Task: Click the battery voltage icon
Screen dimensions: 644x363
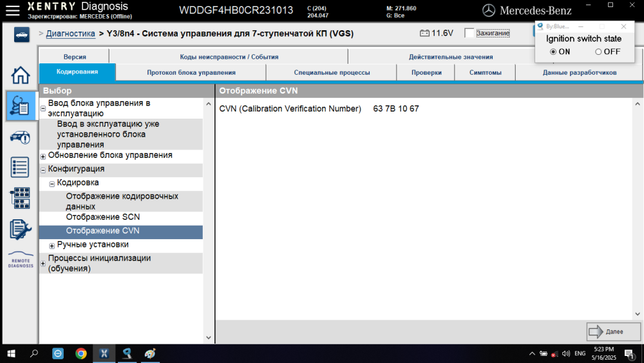Action: (424, 34)
